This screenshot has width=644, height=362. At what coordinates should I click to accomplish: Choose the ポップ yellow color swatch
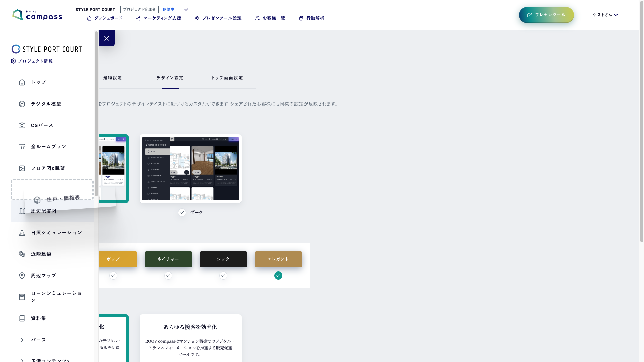point(118,259)
